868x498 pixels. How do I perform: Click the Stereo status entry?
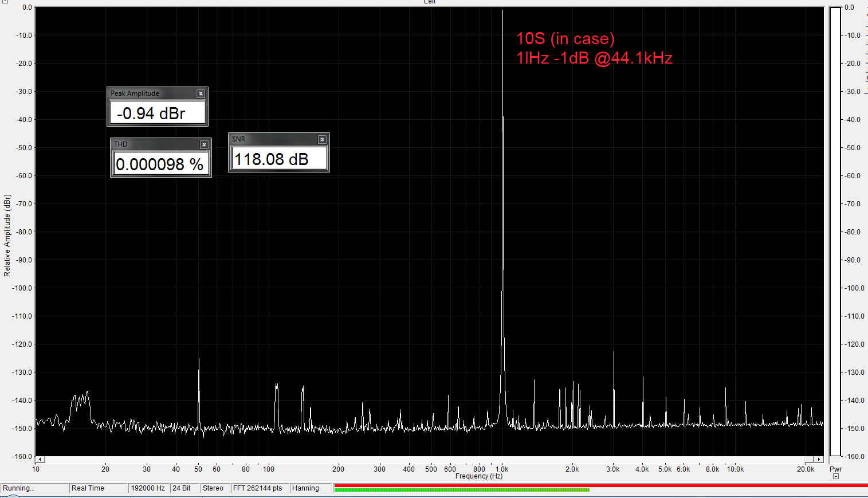(x=215, y=488)
